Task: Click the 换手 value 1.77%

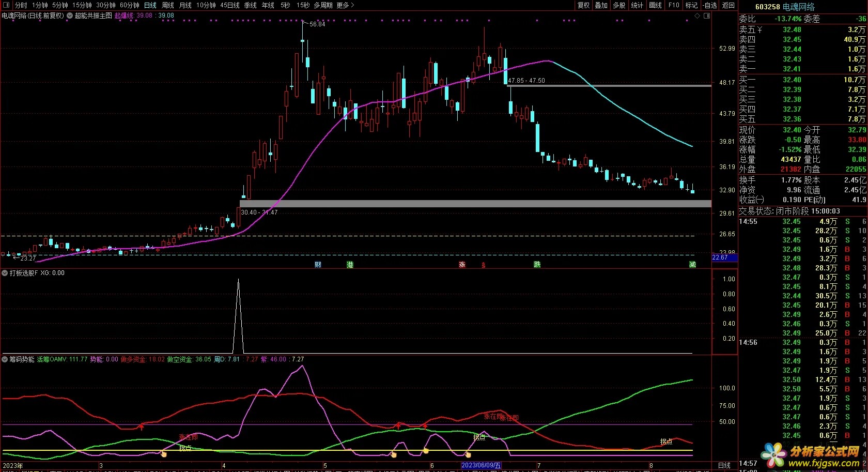Action: (x=792, y=180)
